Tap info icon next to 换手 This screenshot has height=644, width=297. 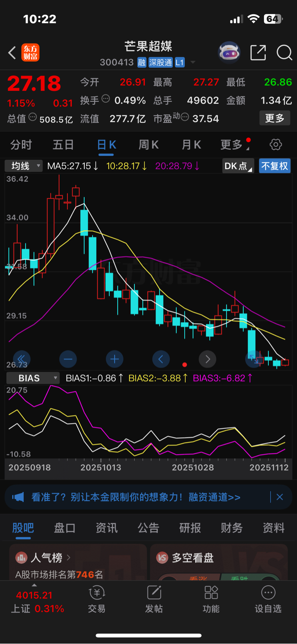coord(106,99)
